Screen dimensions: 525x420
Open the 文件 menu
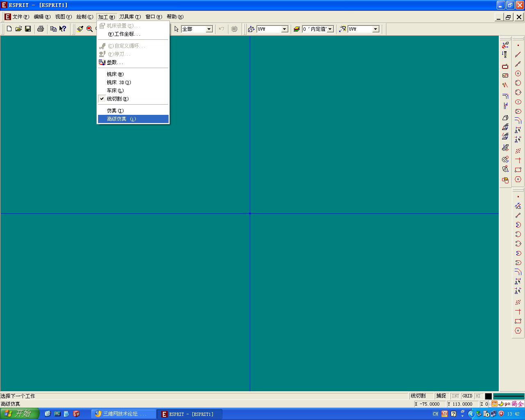(21, 17)
